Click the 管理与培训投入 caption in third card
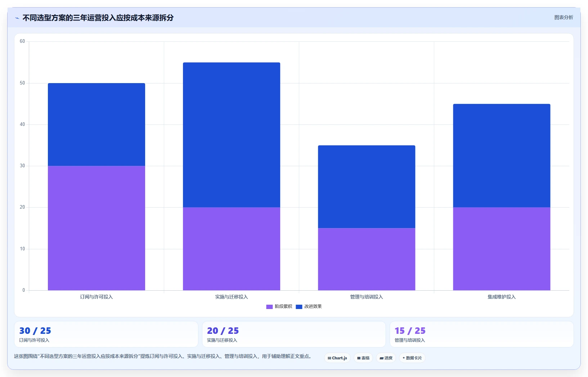 click(x=410, y=340)
